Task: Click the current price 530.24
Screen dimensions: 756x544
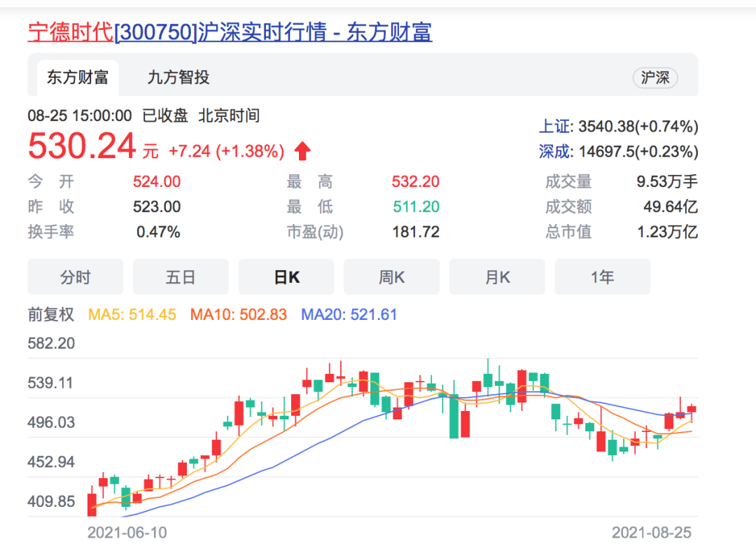Action: [82, 147]
